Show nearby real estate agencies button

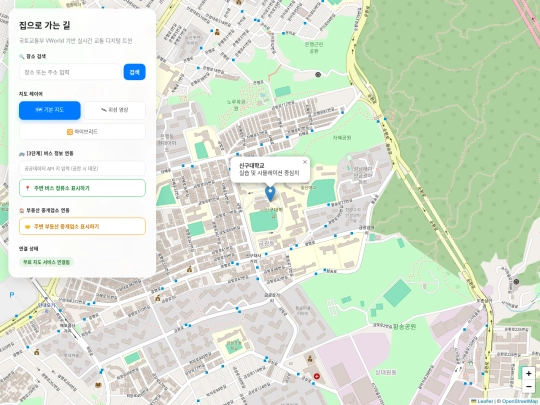pos(82,226)
